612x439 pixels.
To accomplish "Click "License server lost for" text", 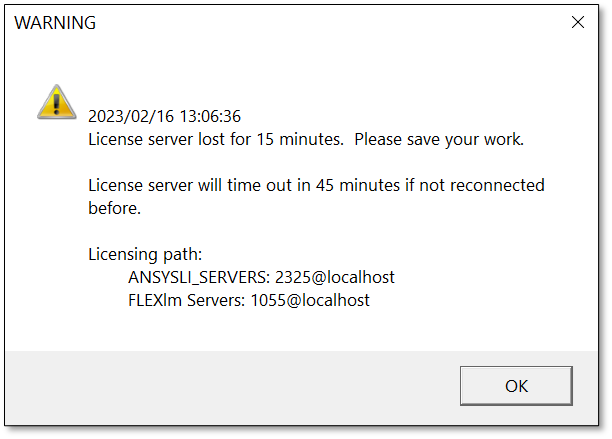I will [169, 139].
